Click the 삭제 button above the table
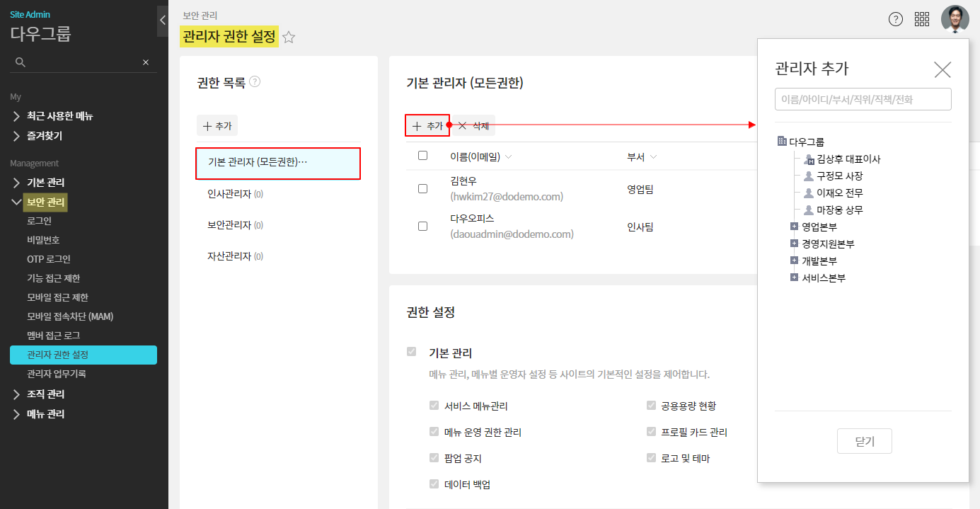The image size is (980, 509). 474,125
